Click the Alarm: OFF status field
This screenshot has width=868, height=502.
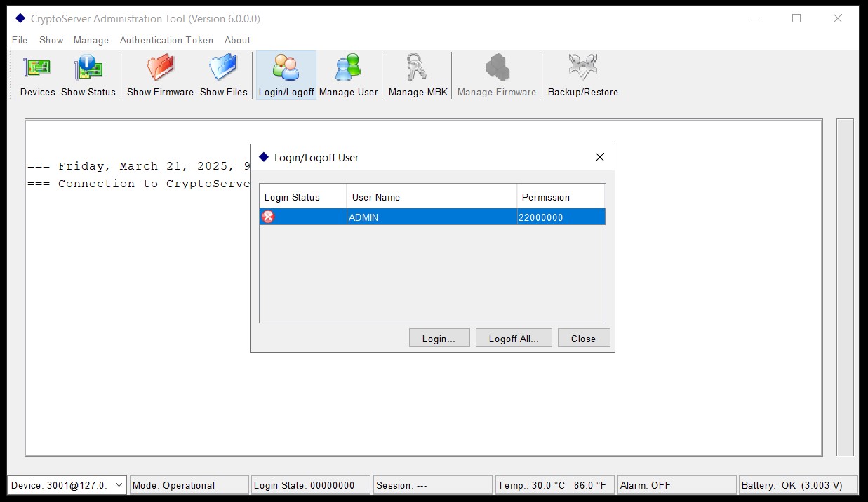click(676, 484)
